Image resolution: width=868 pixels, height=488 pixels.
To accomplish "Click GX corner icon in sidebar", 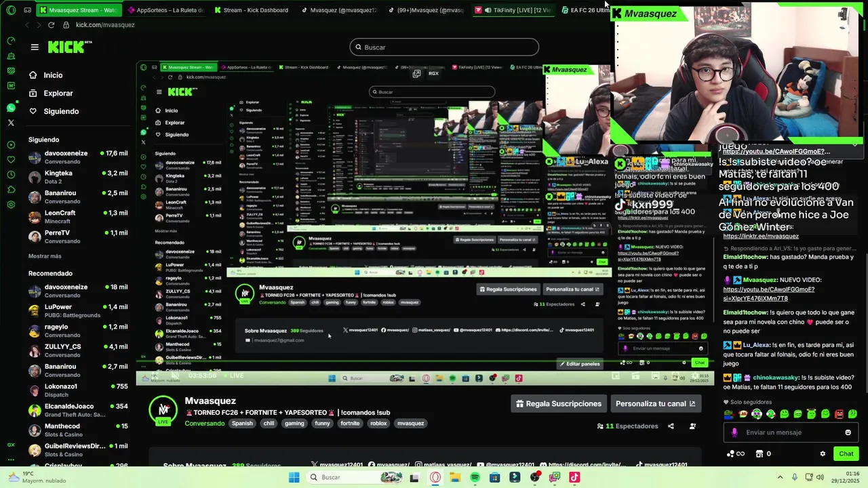I will (11, 445).
